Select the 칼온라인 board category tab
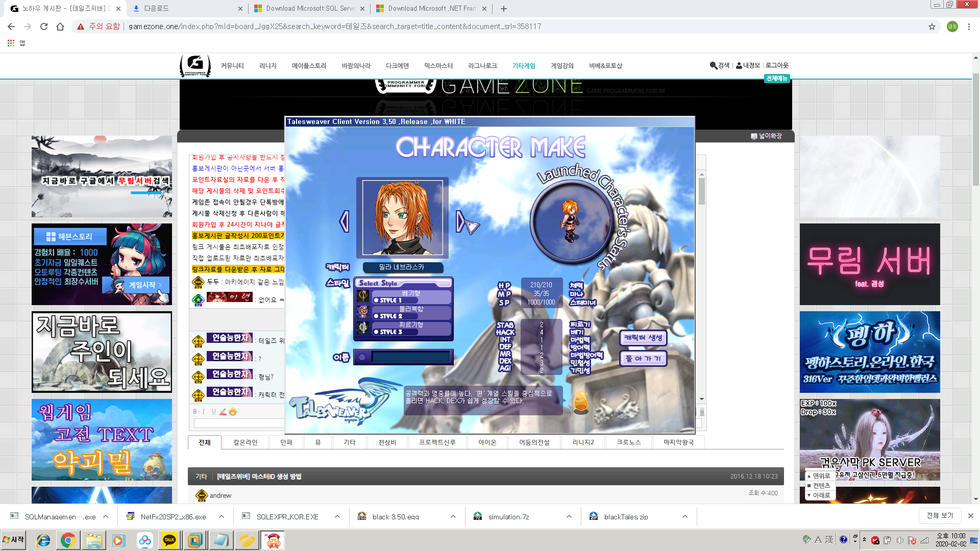The height and width of the screenshot is (551, 980). point(246,442)
